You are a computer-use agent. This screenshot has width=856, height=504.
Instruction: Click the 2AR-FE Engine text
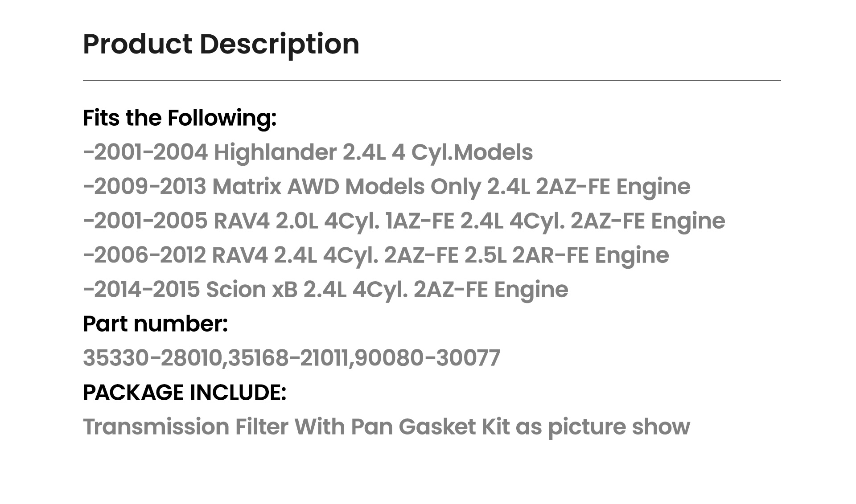pyautogui.click(x=591, y=255)
